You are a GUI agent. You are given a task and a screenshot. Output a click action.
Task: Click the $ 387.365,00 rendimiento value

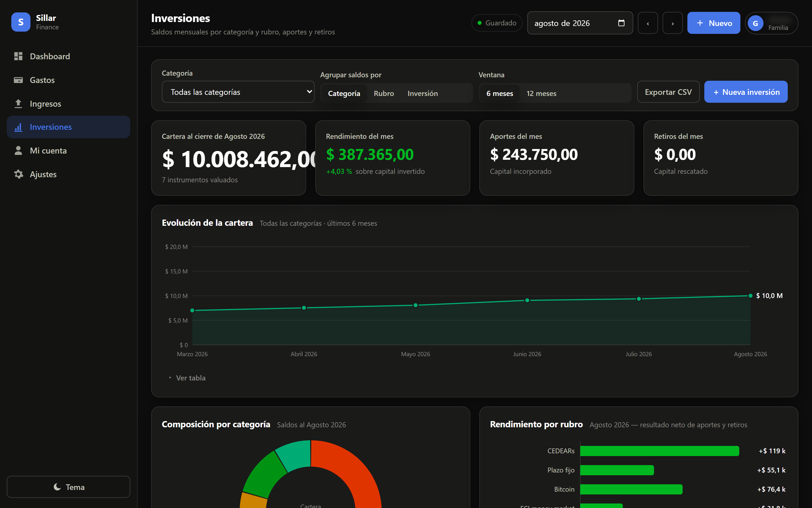click(x=370, y=154)
